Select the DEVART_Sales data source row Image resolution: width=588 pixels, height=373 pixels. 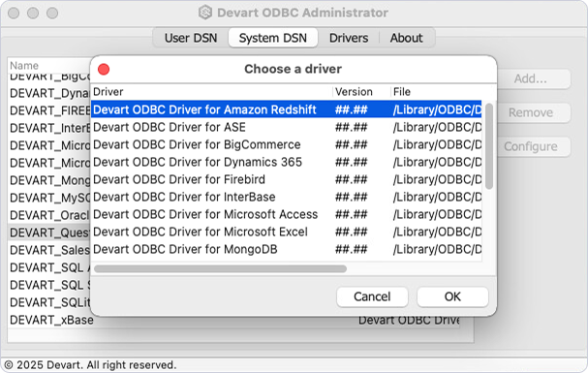click(49, 250)
